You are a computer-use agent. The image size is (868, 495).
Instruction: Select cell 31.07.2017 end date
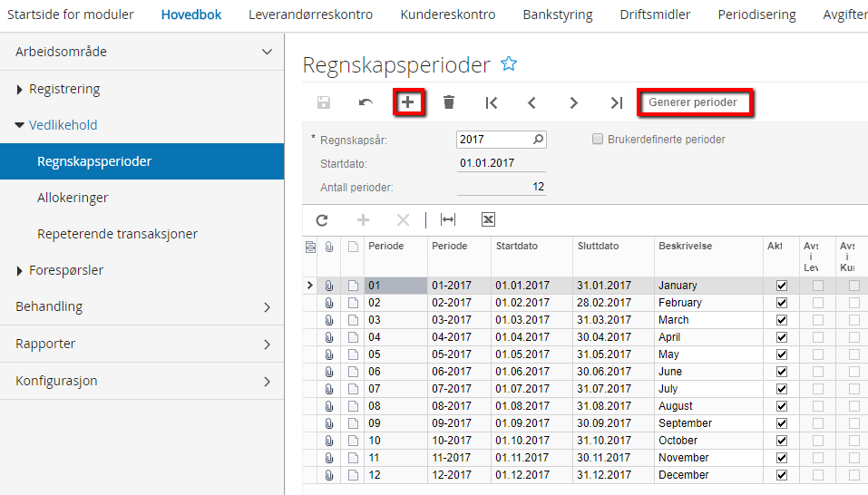pyautogui.click(x=613, y=389)
